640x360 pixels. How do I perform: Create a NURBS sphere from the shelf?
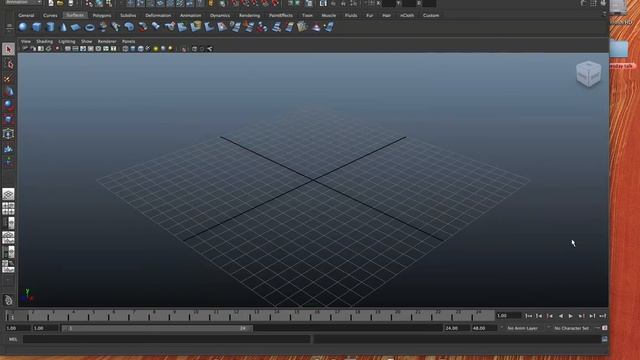(23, 27)
